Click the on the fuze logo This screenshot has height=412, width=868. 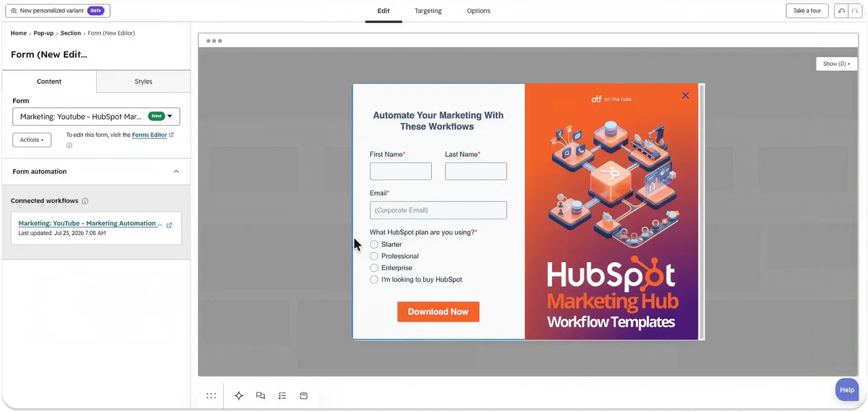tap(612, 99)
